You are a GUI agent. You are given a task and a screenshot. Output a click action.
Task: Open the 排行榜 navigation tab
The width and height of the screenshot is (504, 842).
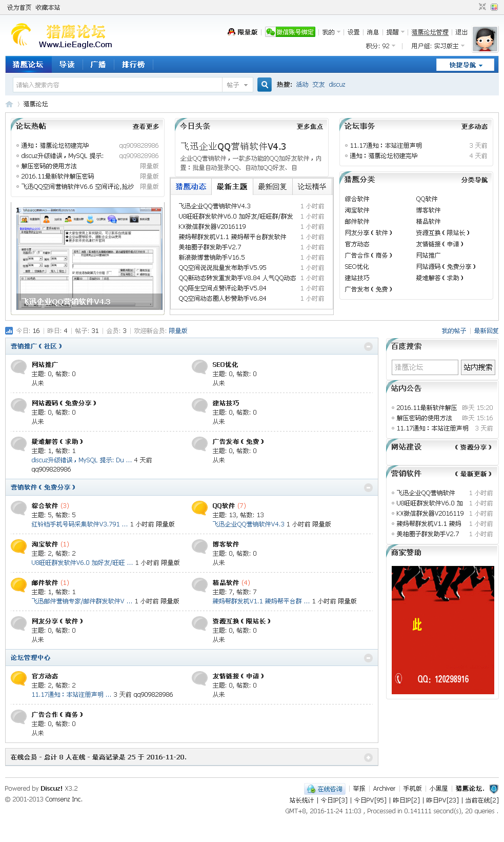[x=133, y=65]
